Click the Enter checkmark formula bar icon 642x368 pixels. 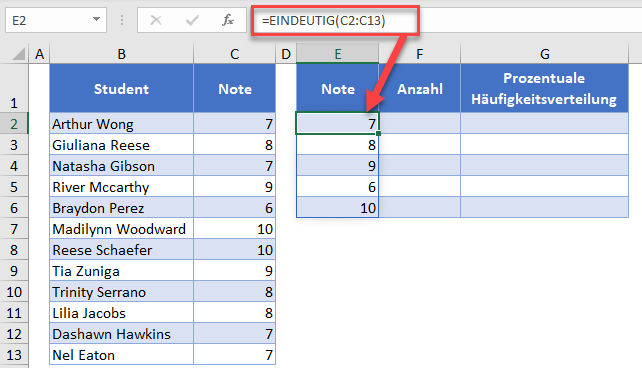pyautogui.click(x=192, y=20)
